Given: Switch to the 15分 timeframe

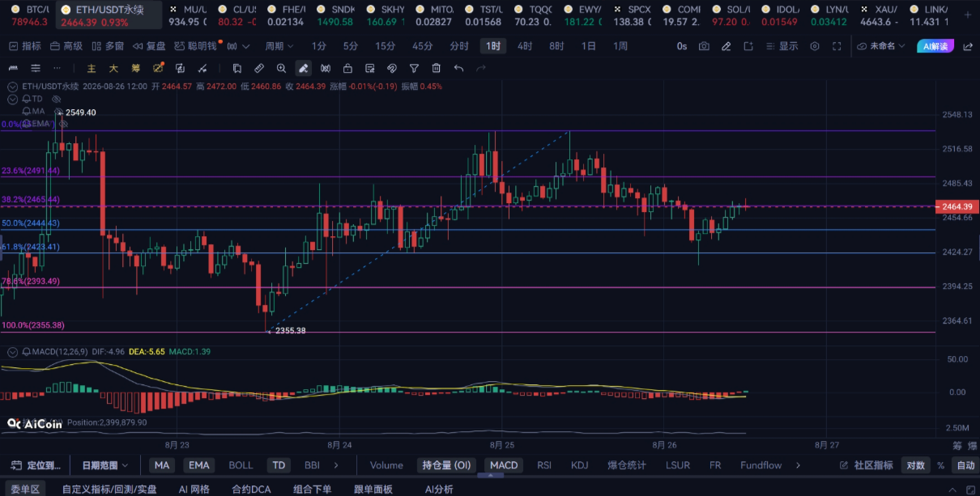Looking at the screenshot, I should (386, 46).
